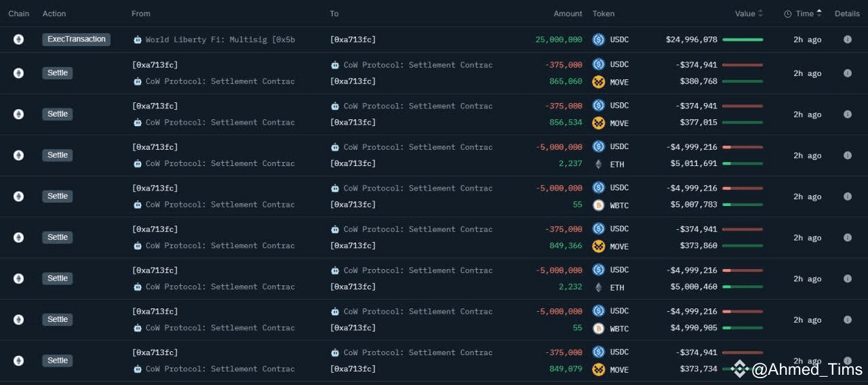This screenshot has width=868, height=385.
Task: Click the contract icon beside World Liberty Fi Multisig
Action: (x=138, y=39)
